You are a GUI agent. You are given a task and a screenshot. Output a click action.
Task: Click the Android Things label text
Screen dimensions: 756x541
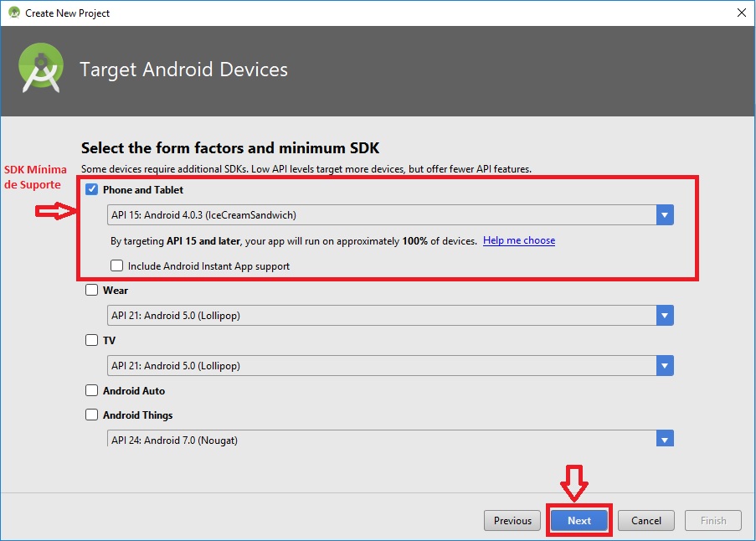(137, 415)
